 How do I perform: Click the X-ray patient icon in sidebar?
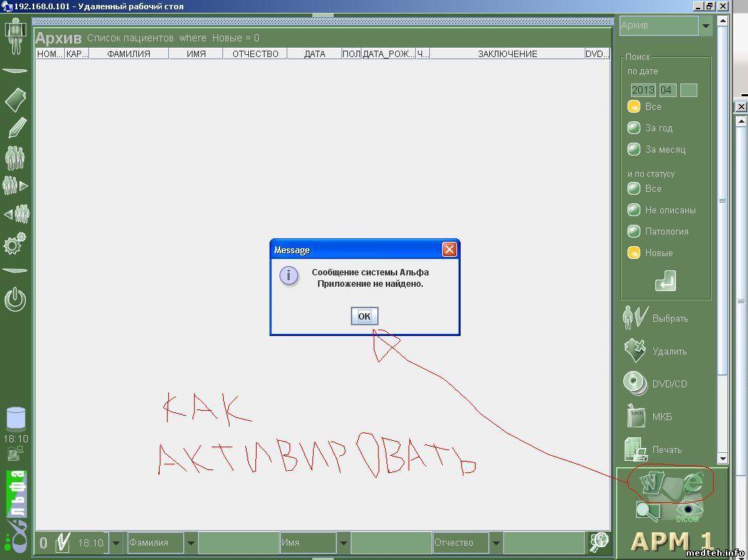click(15, 36)
